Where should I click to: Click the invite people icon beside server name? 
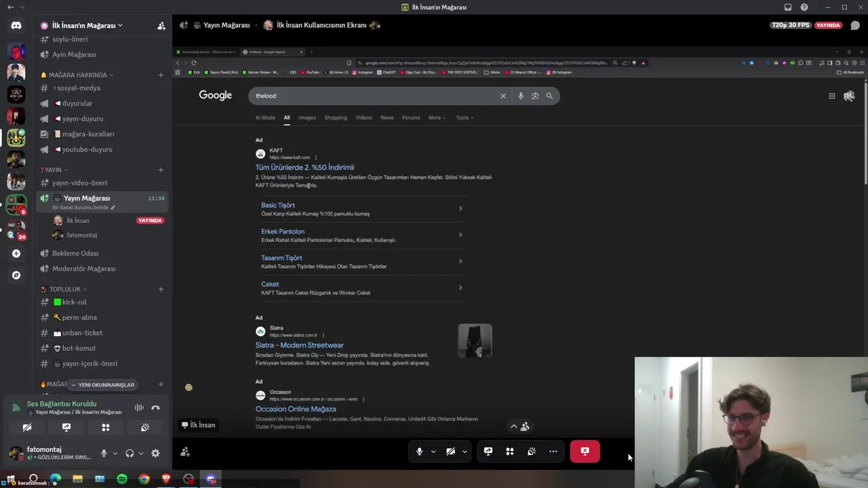pos(161,26)
